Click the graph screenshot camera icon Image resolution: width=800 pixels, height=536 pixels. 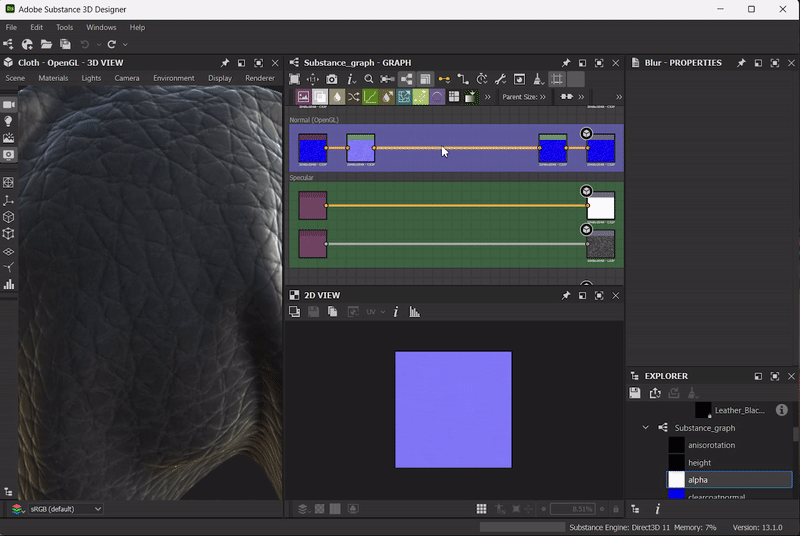(332, 79)
